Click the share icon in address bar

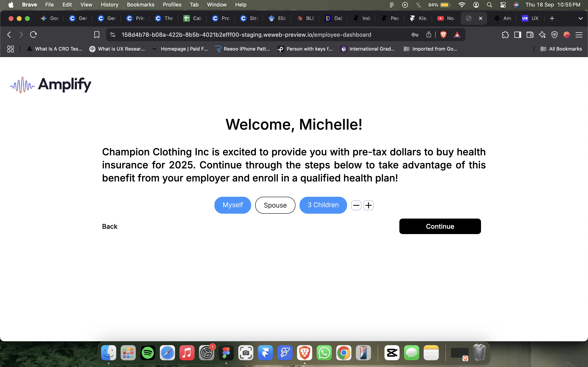coord(429,35)
